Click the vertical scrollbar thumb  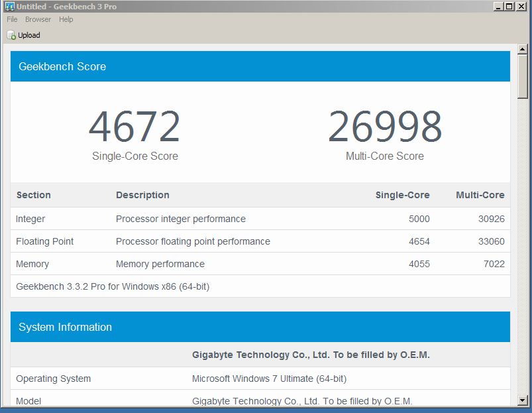pos(523,77)
